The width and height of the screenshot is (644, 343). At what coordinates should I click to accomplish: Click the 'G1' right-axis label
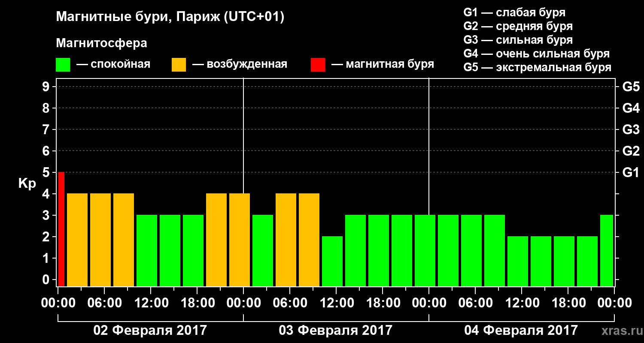pos(631,173)
